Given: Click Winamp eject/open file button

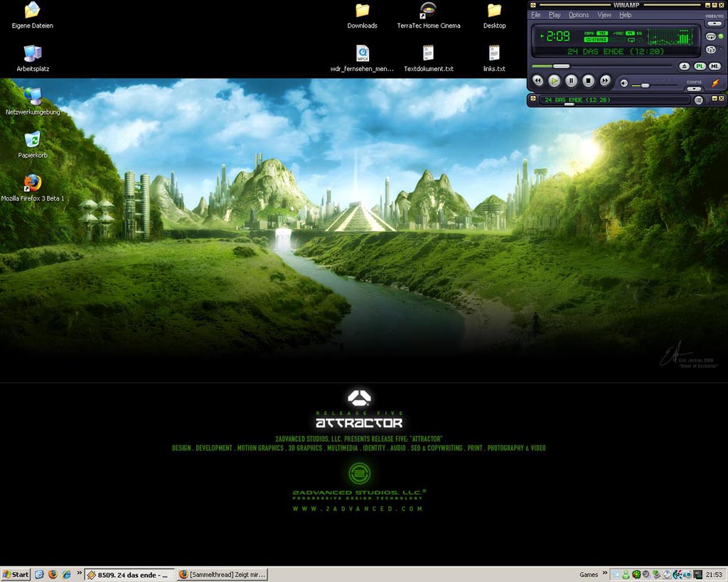Looking at the screenshot, I should tap(685, 66).
